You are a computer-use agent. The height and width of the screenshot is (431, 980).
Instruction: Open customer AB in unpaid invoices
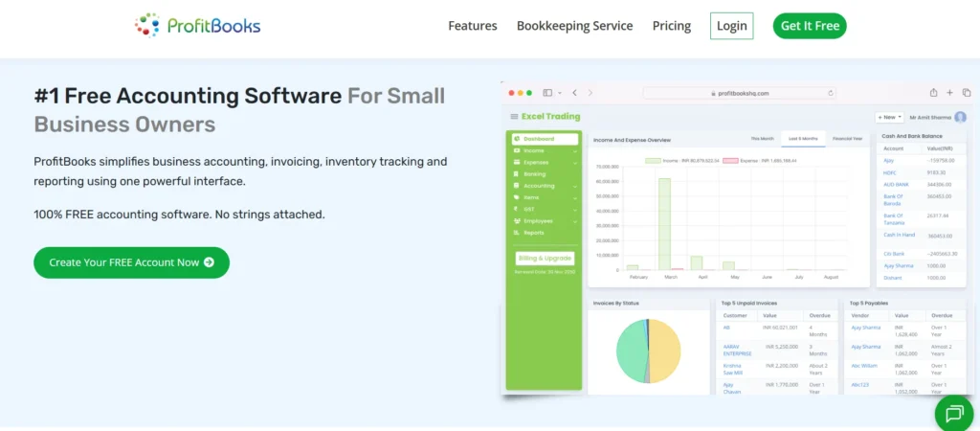pyautogui.click(x=726, y=328)
